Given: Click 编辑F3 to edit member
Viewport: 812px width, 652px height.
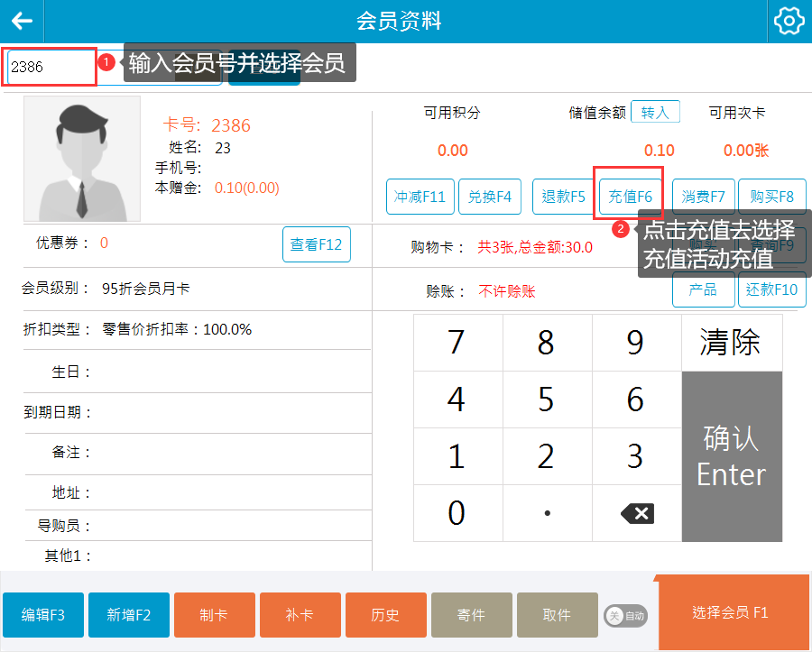Looking at the screenshot, I should pyautogui.click(x=43, y=615).
